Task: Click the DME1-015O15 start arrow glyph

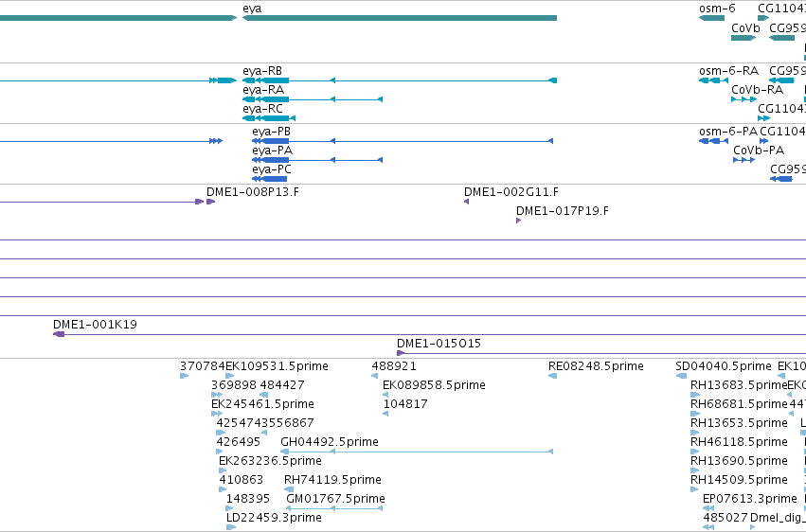Action: (x=401, y=353)
